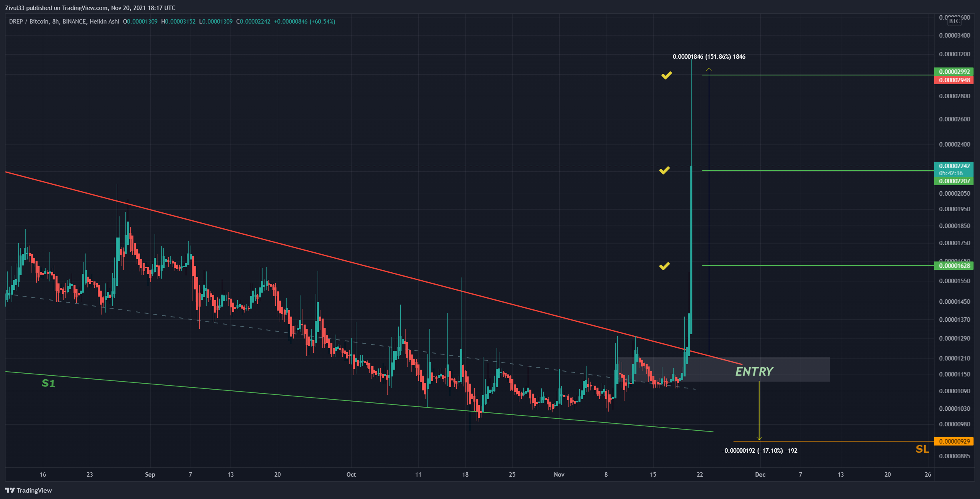Click the Dec label on time axis
The height and width of the screenshot is (499, 980).
tap(760, 475)
